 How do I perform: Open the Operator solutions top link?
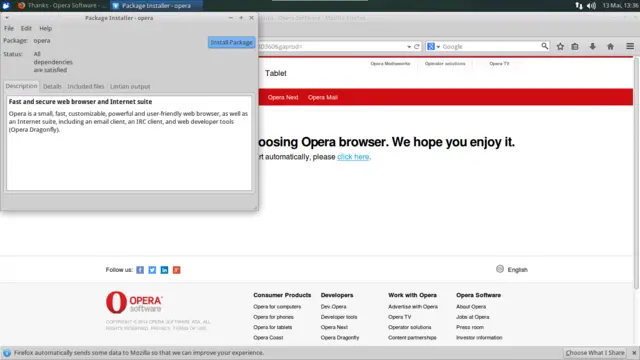445,64
